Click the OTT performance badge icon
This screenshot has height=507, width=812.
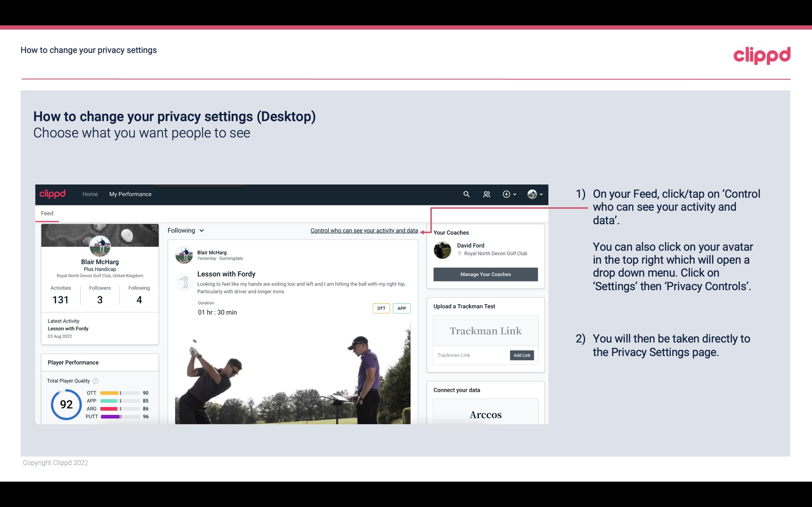point(380,308)
